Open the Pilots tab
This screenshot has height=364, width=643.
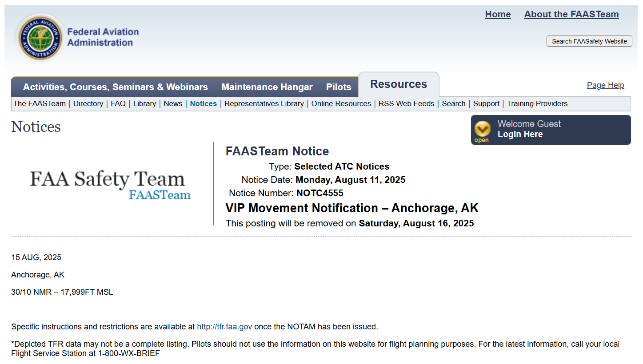click(x=339, y=87)
